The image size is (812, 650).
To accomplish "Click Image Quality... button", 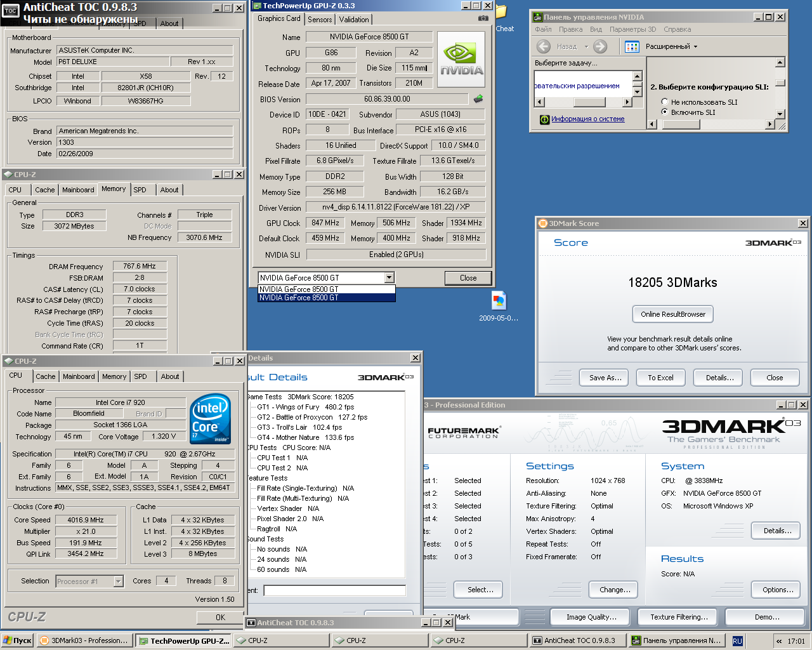I will coord(591,617).
